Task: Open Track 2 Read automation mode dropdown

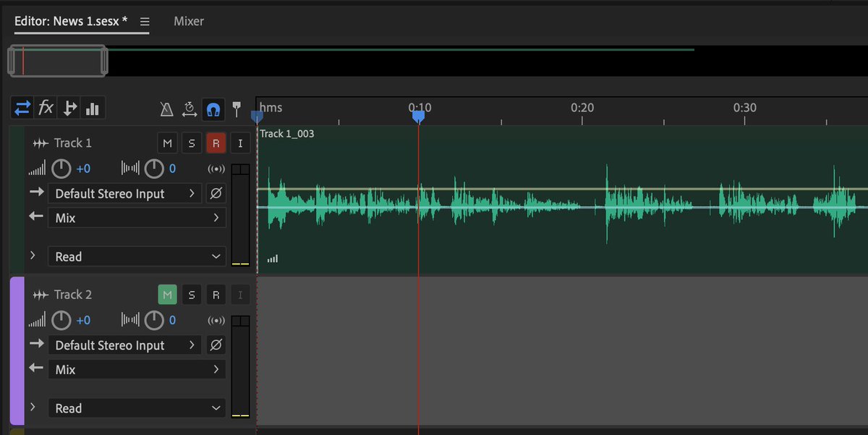Action: (137, 408)
